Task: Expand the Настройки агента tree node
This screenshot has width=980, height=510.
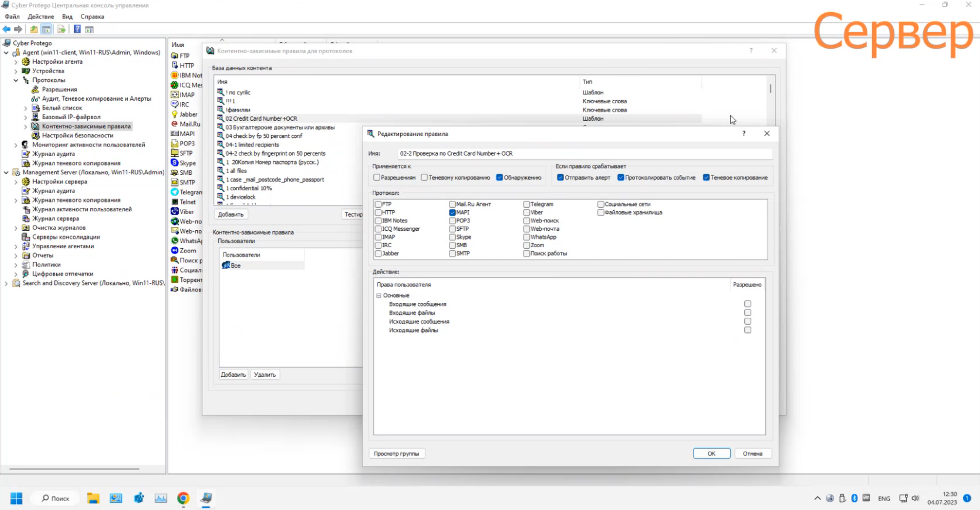Action: [16, 61]
